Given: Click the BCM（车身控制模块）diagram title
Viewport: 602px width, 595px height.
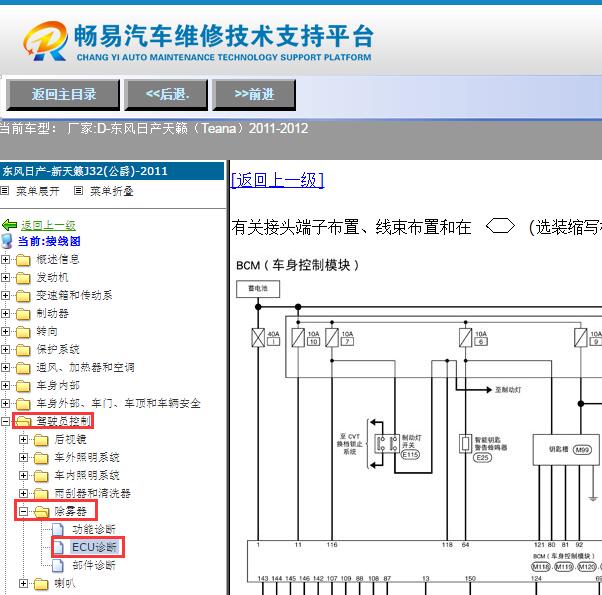Looking at the screenshot, I should pos(298,265).
